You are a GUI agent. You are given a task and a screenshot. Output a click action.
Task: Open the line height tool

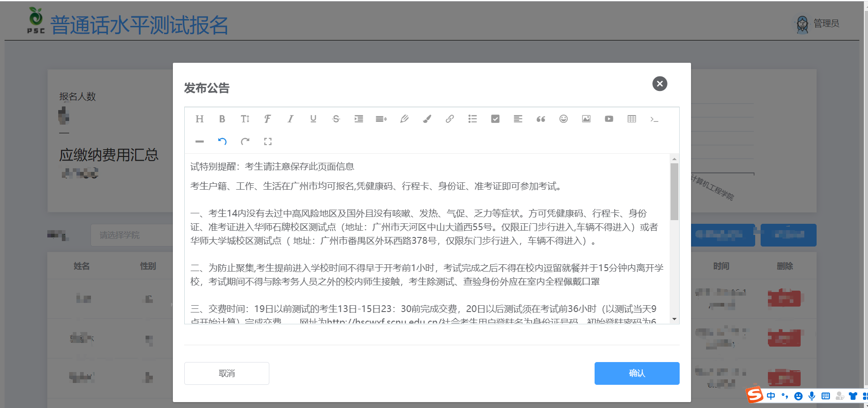click(x=381, y=119)
